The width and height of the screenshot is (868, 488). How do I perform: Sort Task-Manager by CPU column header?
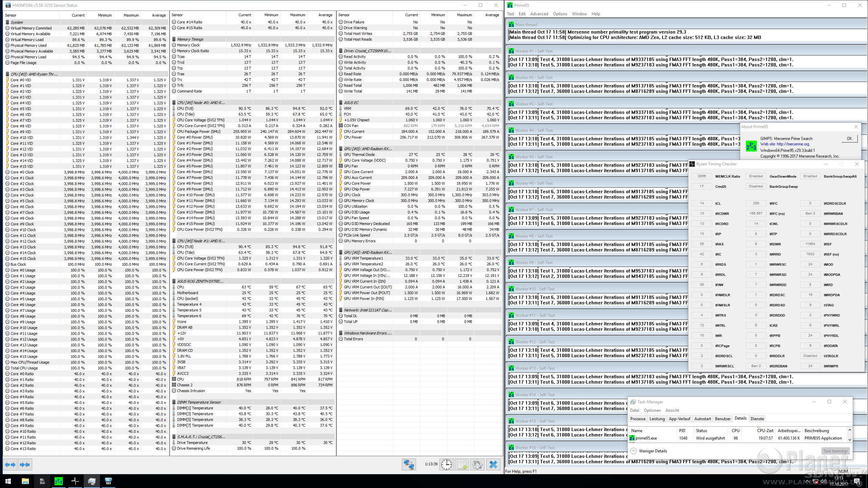click(x=735, y=431)
